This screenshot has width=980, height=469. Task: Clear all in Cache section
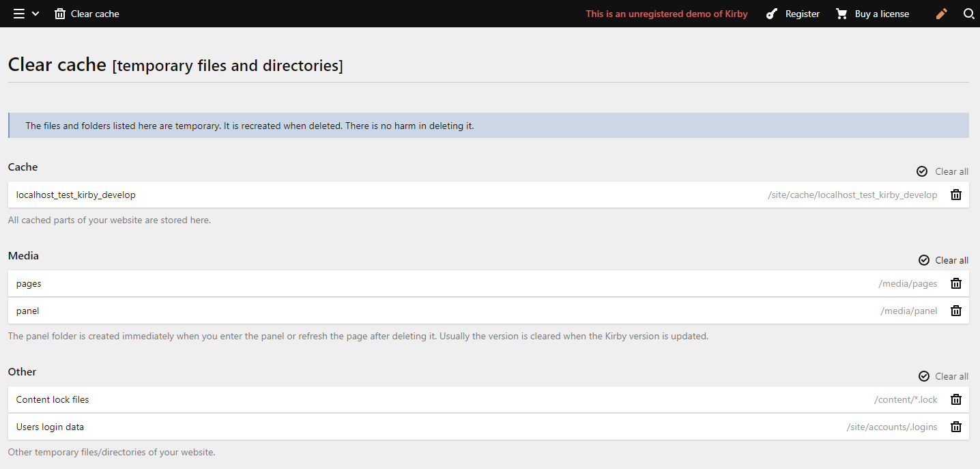(942, 171)
